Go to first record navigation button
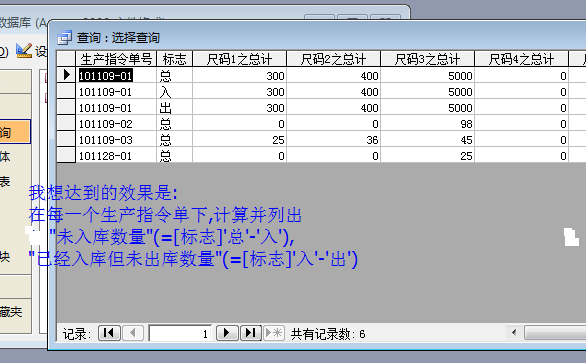Screen dimensions: 586x363 (x=109, y=332)
